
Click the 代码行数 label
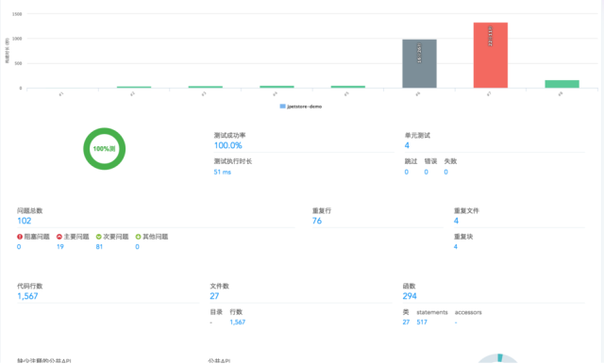(29, 287)
